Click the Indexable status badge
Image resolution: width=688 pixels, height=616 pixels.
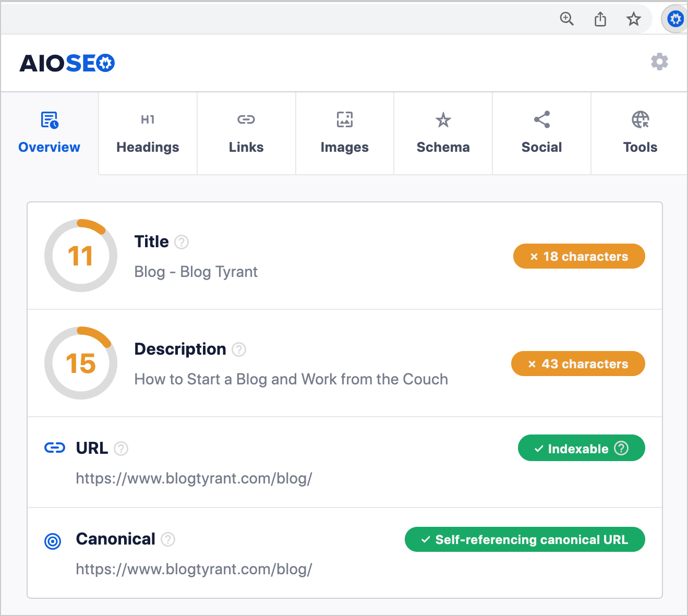(581, 448)
